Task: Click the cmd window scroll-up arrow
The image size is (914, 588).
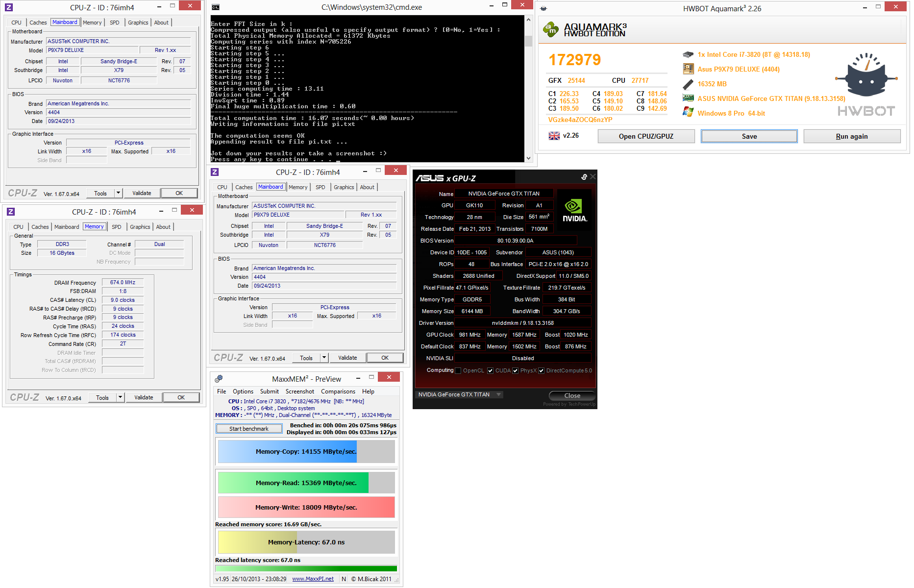Action: tap(528, 20)
